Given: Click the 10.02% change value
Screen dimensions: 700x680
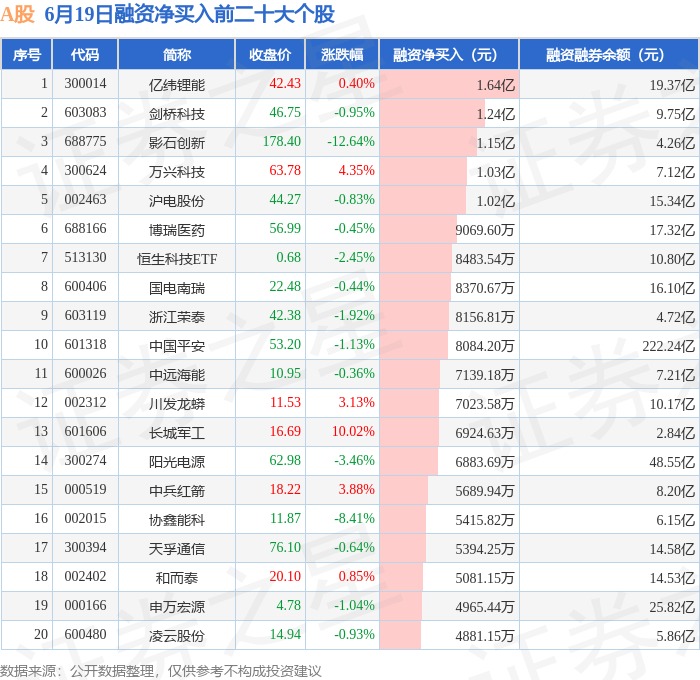Looking at the screenshot, I should (353, 431).
